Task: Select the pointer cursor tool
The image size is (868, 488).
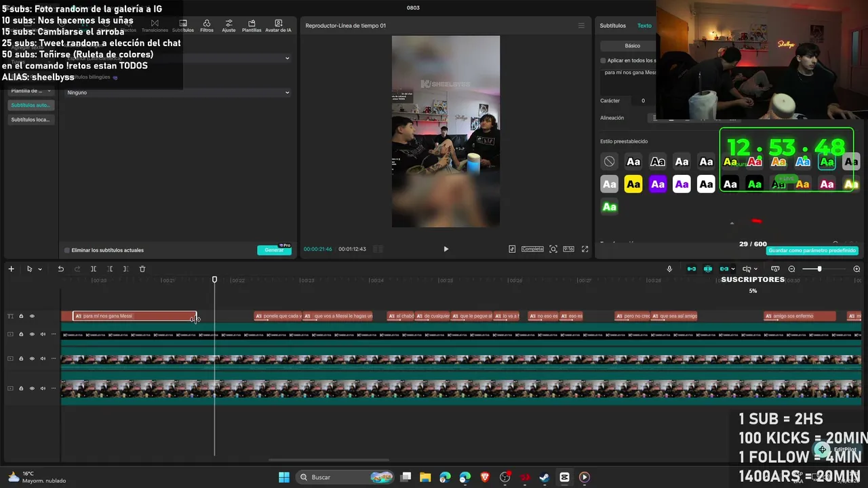Action: (x=29, y=269)
